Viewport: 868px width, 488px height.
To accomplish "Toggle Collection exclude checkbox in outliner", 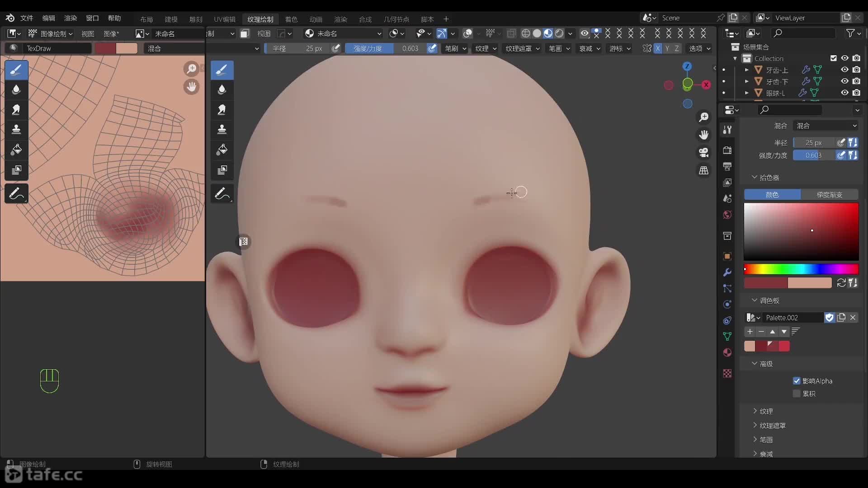I will point(834,58).
